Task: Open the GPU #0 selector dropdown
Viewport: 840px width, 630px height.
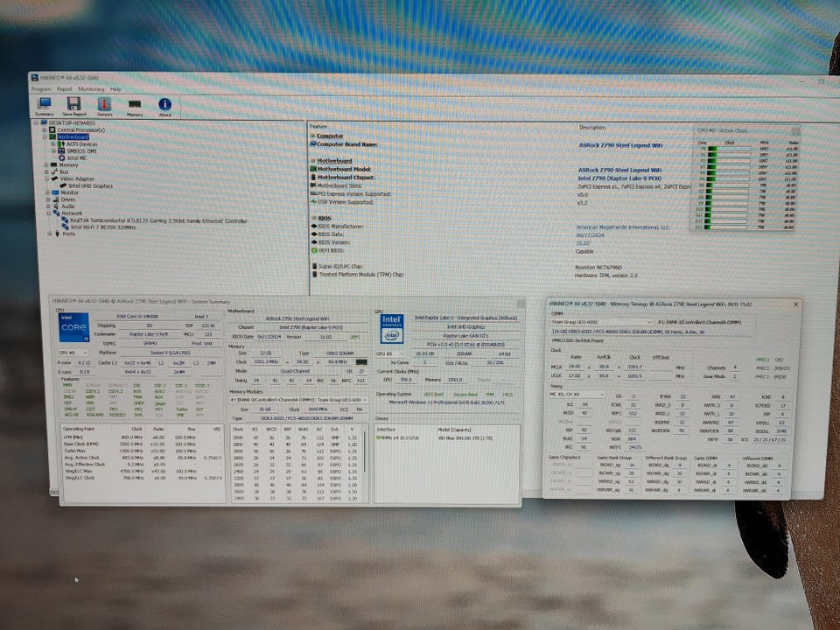Action: 390,353
